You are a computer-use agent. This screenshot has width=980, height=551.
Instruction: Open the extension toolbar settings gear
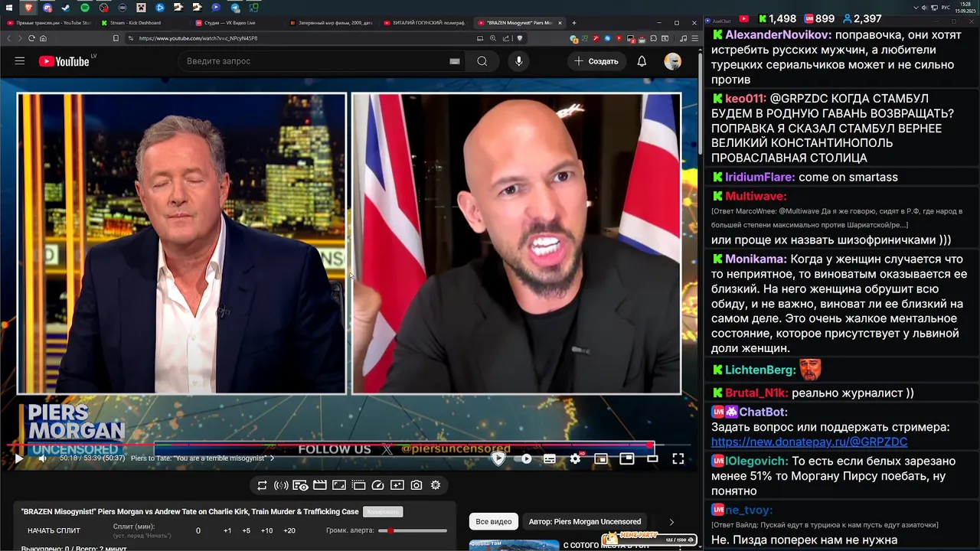click(x=436, y=485)
